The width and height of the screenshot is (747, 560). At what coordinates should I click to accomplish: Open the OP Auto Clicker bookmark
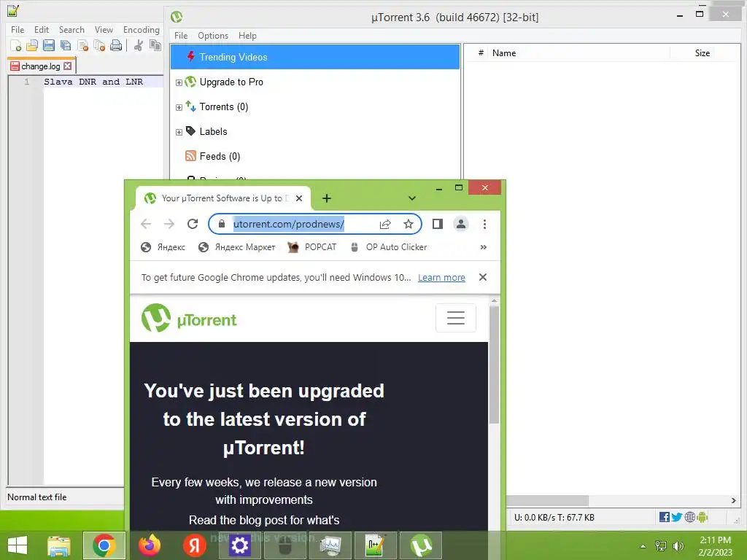388,247
